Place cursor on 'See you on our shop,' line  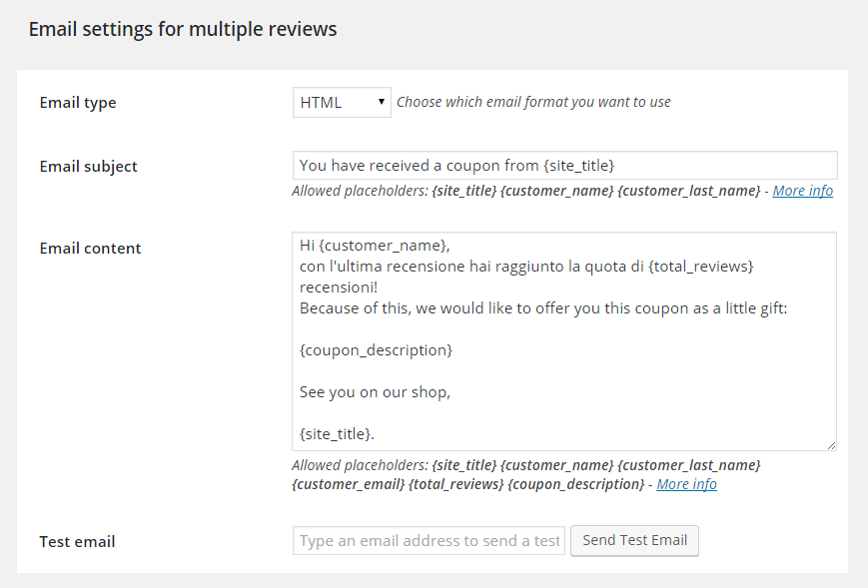coord(375,392)
